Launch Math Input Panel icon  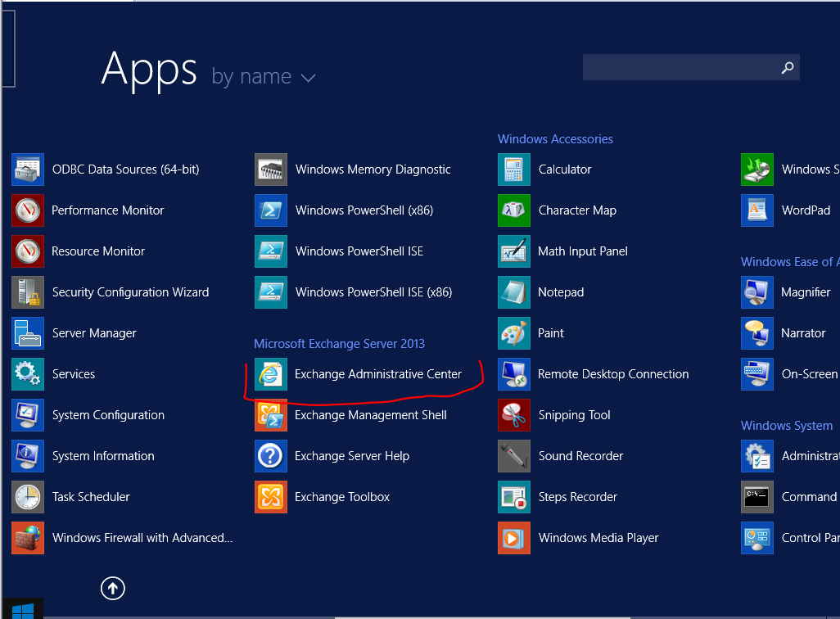514,251
